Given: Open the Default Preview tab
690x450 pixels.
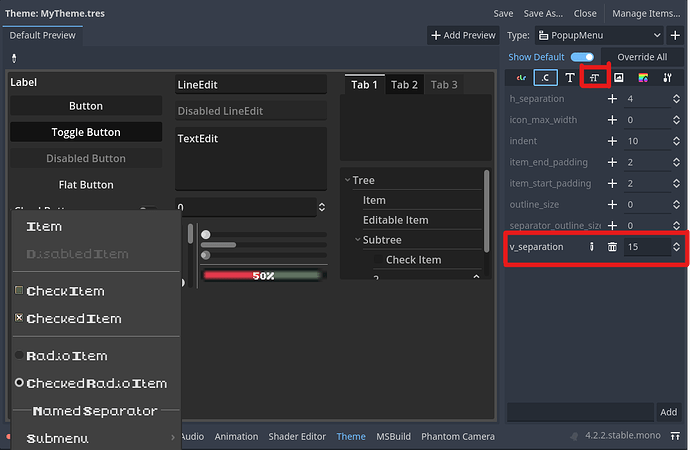Looking at the screenshot, I should [42, 35].
